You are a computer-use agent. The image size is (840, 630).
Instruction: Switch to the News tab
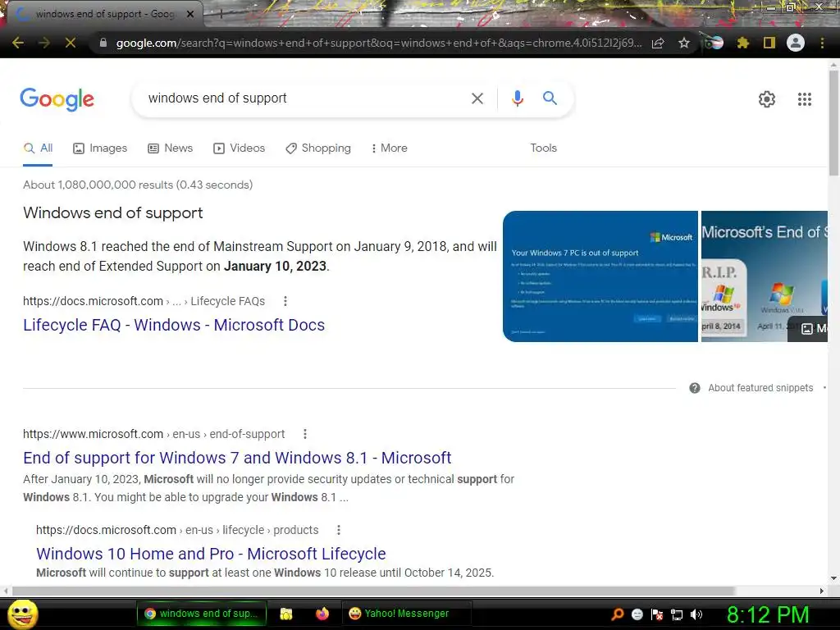point(171,148)
